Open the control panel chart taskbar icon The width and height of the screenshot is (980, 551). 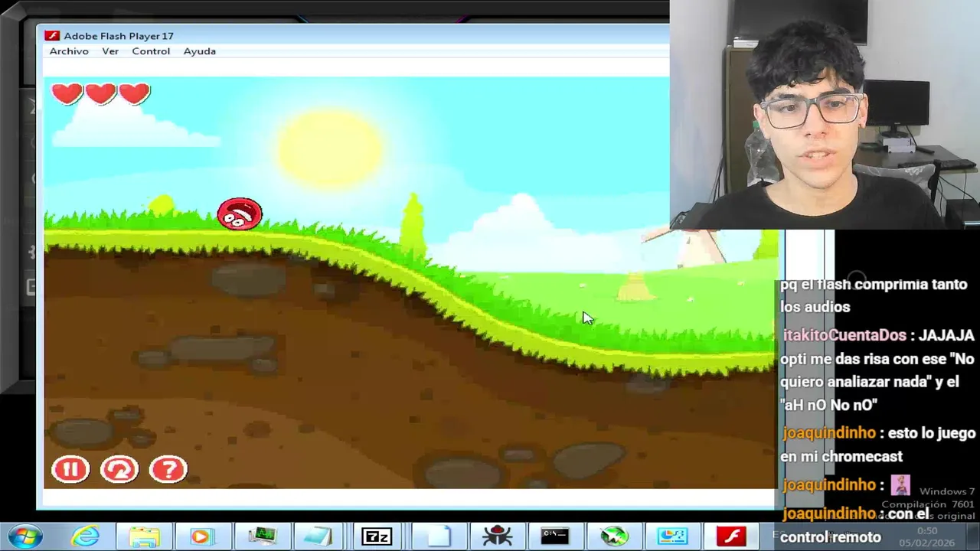click(673, 536)
